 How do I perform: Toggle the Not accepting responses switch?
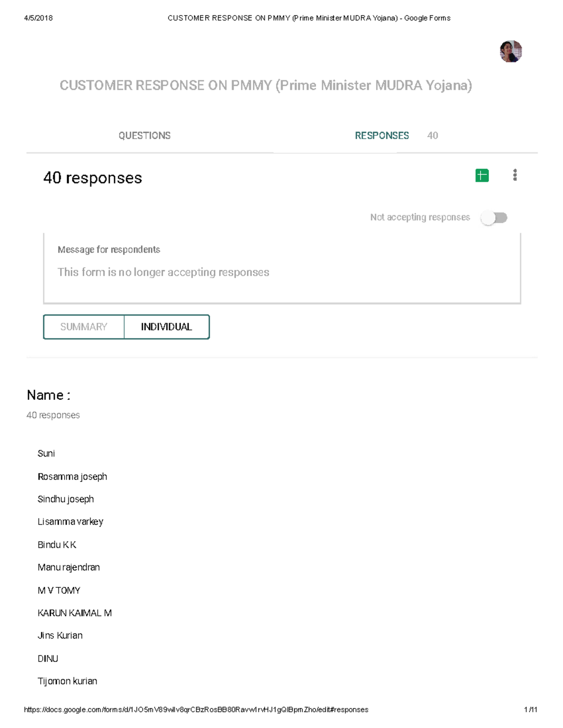coord(495,217)
